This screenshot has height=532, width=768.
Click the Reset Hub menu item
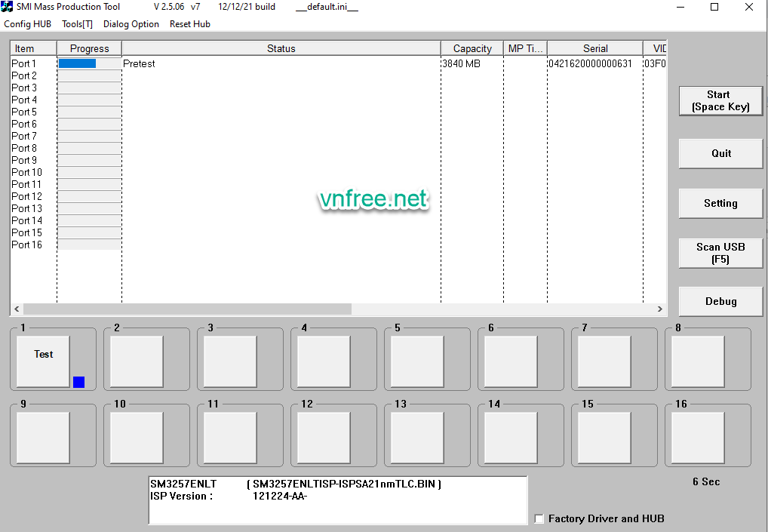[190, 24]
